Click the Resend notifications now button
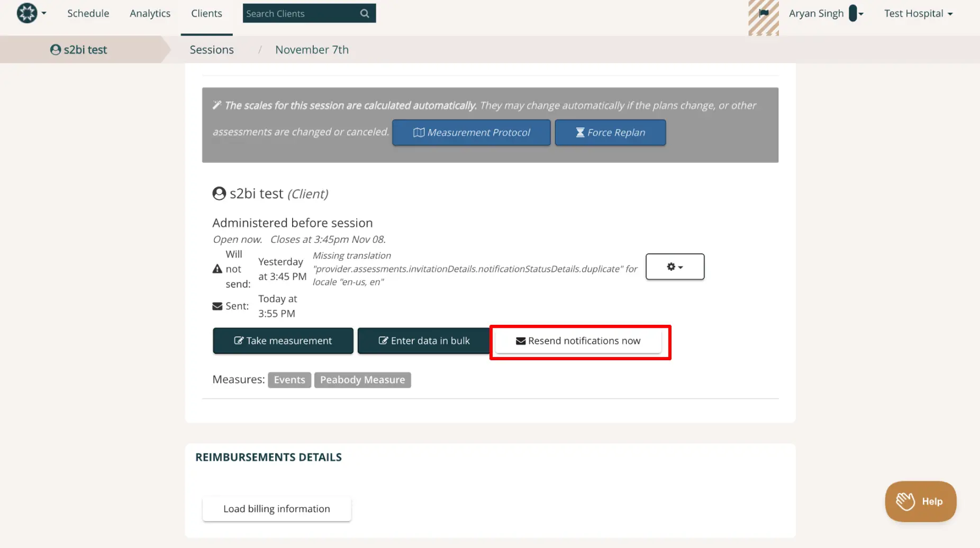This screenshot has width=980, height=548. (579, 341)
